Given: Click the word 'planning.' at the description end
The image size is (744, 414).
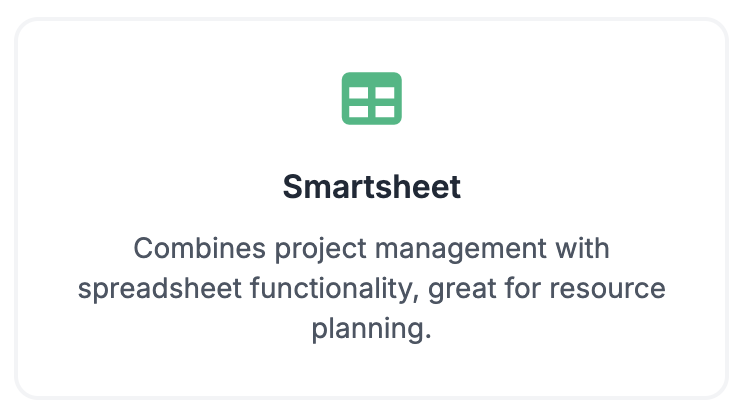Looking at the screenshot, I should (x=372, y=328).
